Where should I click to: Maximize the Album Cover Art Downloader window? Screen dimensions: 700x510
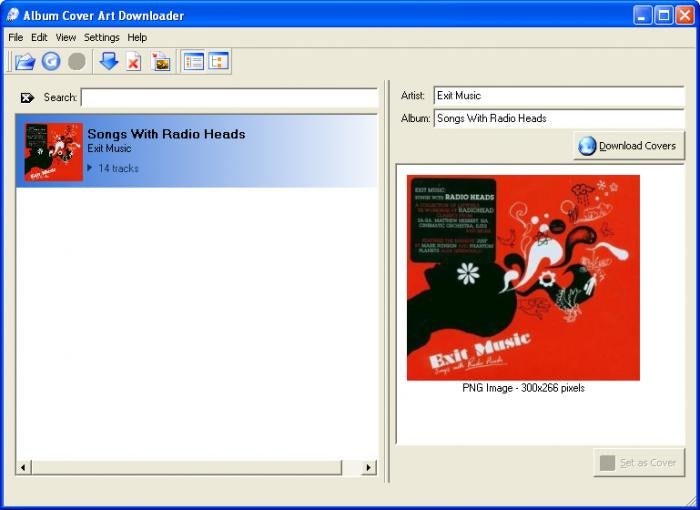tap(664, 16)
